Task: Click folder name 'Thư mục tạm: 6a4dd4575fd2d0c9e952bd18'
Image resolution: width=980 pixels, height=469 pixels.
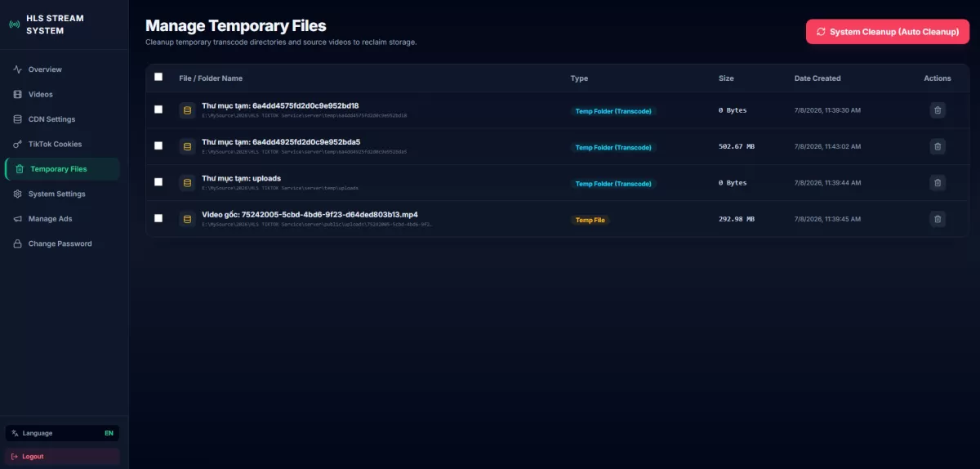Action: 280,105
